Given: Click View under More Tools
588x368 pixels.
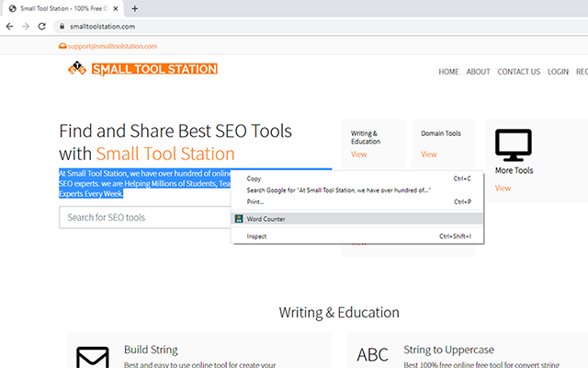Looking at the screenshot, I should click(x=503, y=188).
